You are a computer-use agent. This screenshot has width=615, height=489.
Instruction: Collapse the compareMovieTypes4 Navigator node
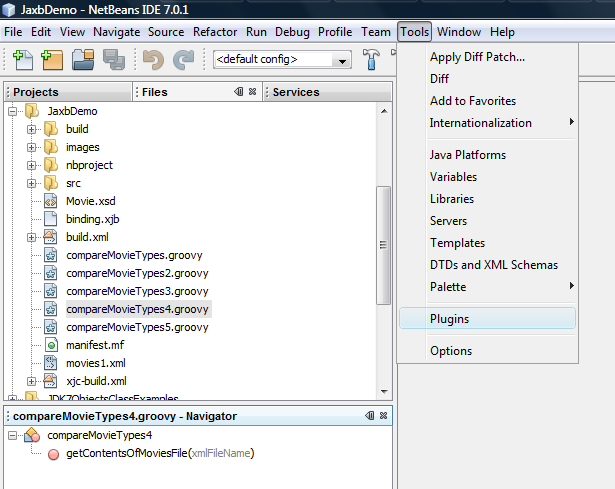click(13, 436)
